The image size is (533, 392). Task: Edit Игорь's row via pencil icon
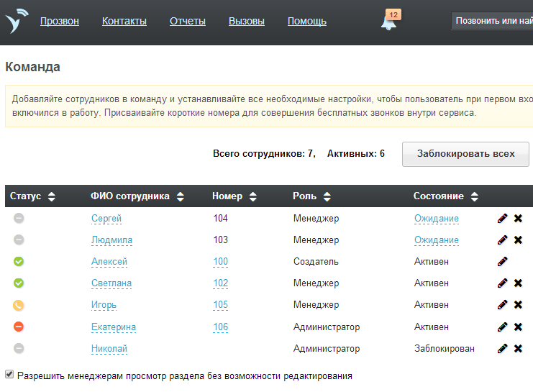click(x=502, y=305)
